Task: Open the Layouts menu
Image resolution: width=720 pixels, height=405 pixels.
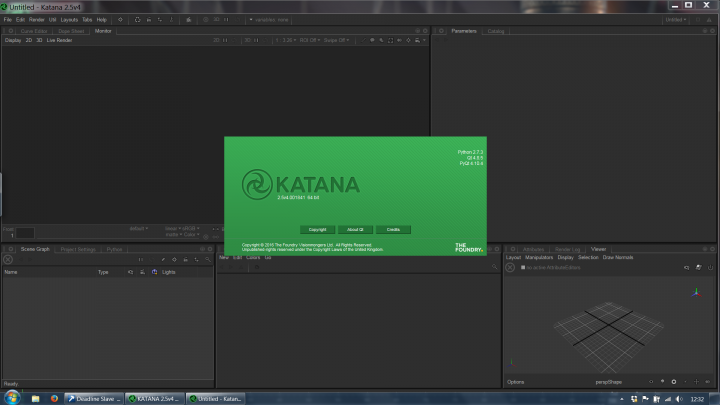Action: [69, 19]
